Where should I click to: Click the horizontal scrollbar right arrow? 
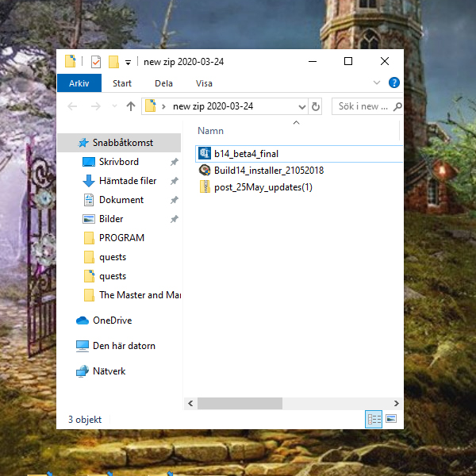point(397,404)
